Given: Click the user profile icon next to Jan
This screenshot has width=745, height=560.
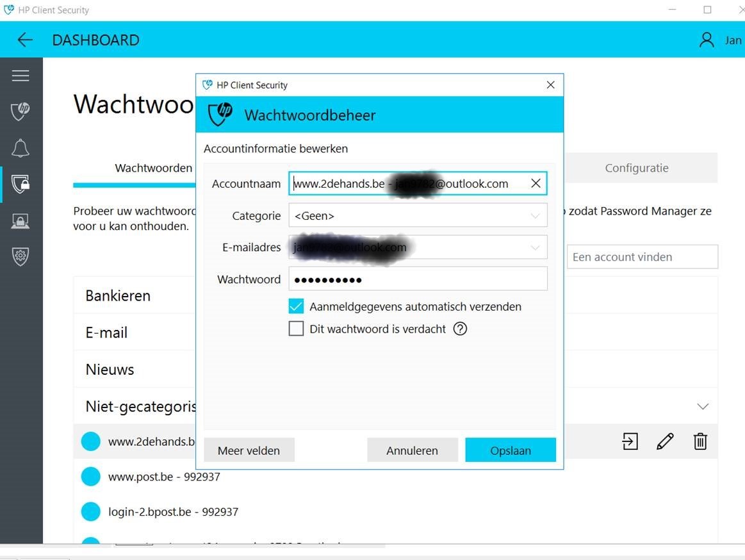Looking at the screenshot, I should click(x=707, y=39).
